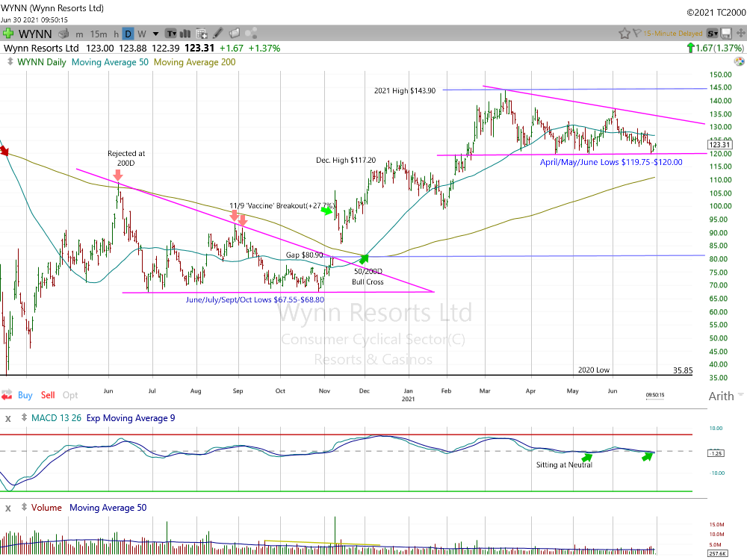Click the volume value tag 257.6K
The height and width of the screenshot is (560, 747).
pyautogui.click(x=717, y=553)
